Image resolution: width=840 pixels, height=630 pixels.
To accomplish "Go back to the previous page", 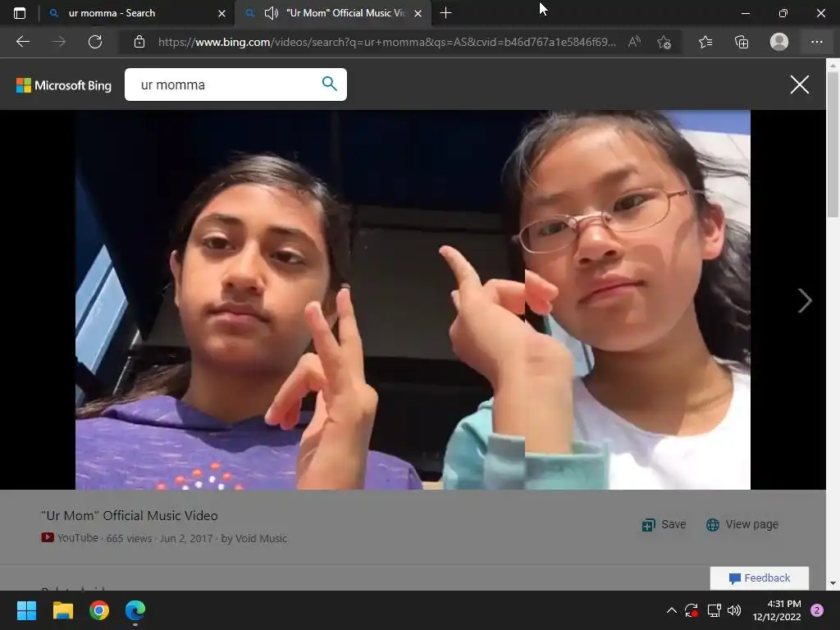I will pyautogui.click(x=23, y=42).
